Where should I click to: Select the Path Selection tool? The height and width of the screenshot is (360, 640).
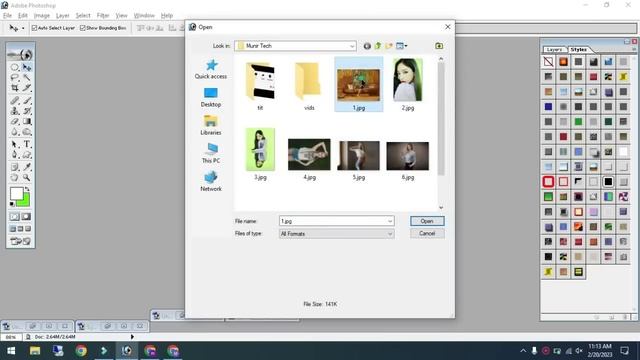[15, 144]
